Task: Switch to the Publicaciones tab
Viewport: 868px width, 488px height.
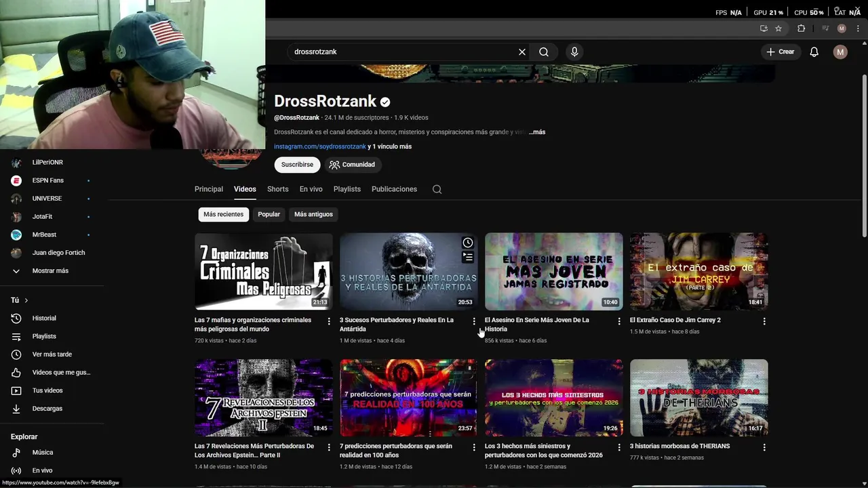Action: point(394,189)
